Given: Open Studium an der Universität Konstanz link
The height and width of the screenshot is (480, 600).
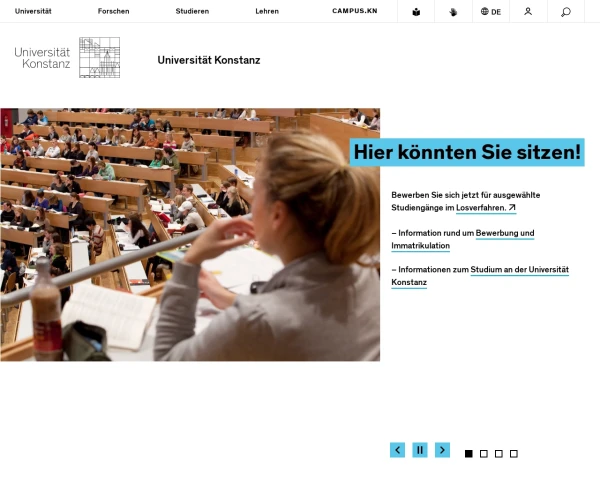Looking at the screenshot, I should click(519, 269).
